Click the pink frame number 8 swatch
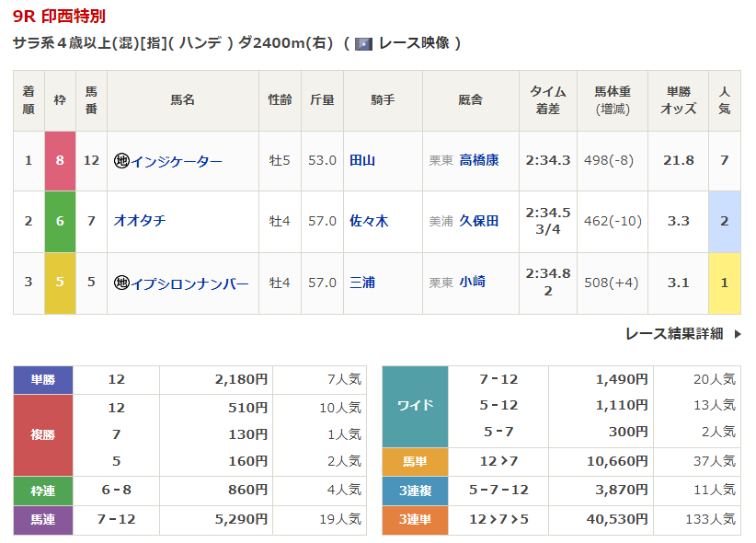 pyautogui.click(x=60, y=160)
